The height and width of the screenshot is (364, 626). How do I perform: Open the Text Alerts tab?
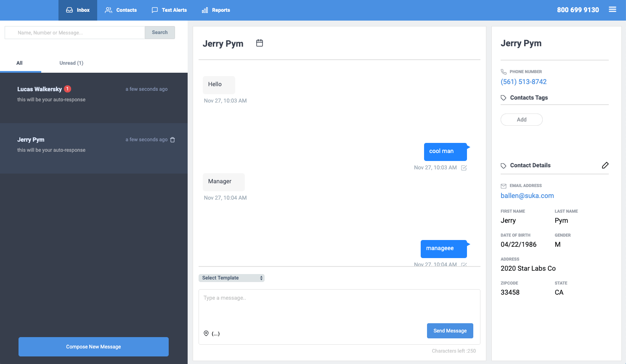pos(169,10)
